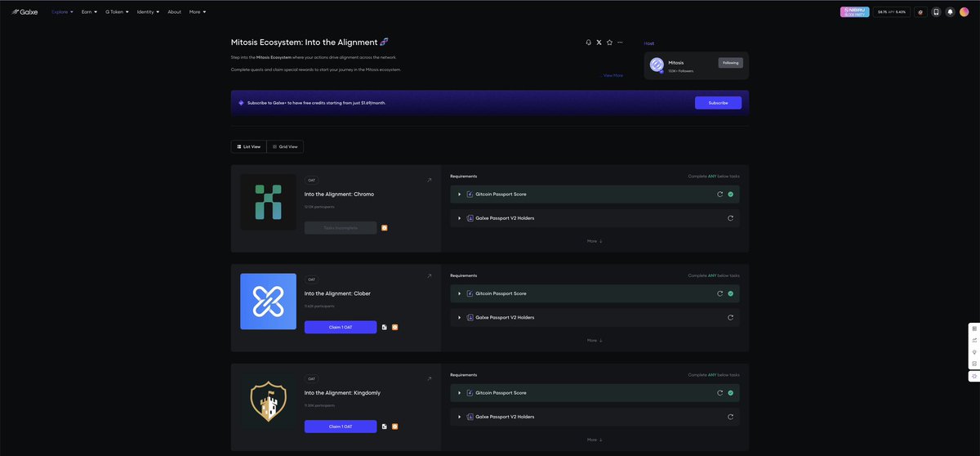Expand Gitcoin Passport Score in Kingdomly card
This screenshot has height=456, width=980.
460,393
